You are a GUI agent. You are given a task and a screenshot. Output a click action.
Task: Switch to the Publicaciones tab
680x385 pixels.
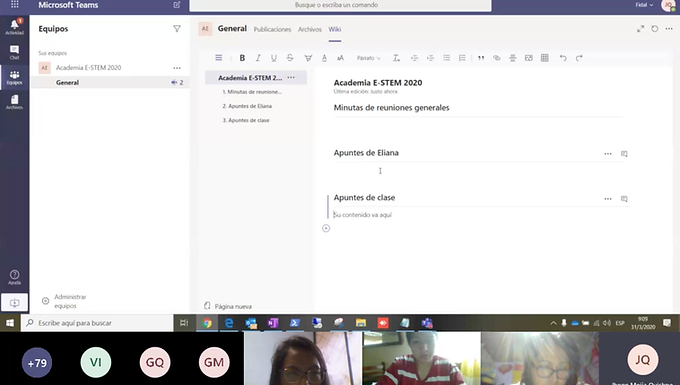click(x=272, y=29)
